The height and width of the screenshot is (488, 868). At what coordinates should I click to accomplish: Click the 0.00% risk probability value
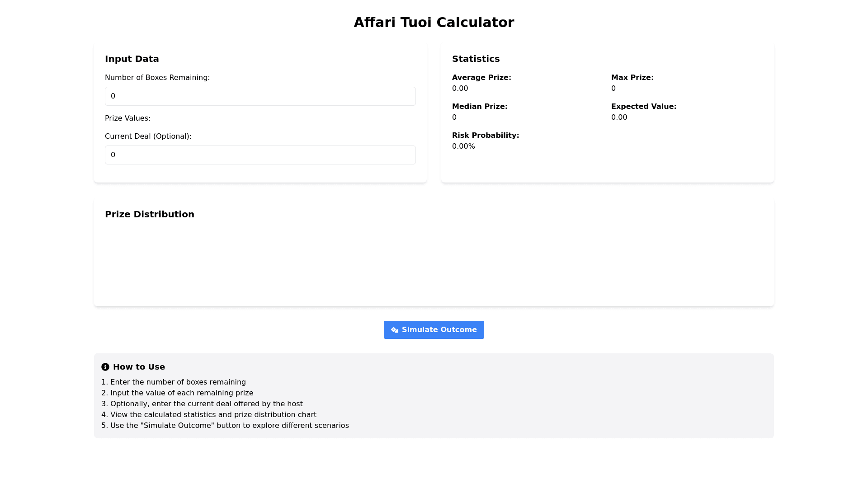point(463,146)
